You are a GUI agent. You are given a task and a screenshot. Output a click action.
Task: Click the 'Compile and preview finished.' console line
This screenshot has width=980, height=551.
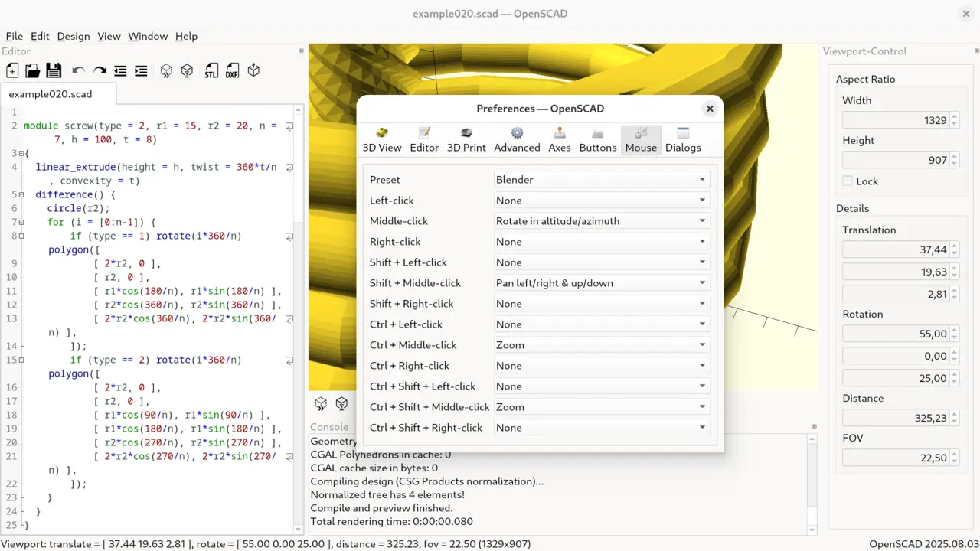click(x=381, y=507)
